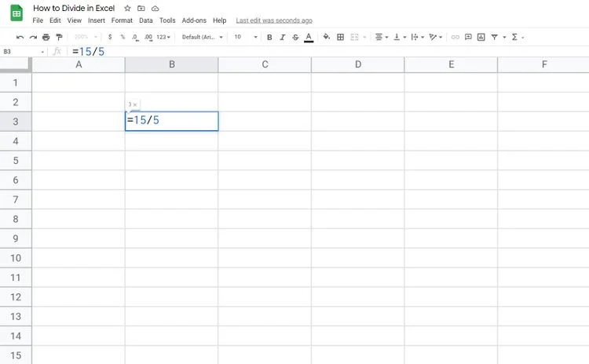Image resolution: width=589 pixels, height=364 pixels.
Task: Select row 12 header
Action: coord(16,297)
